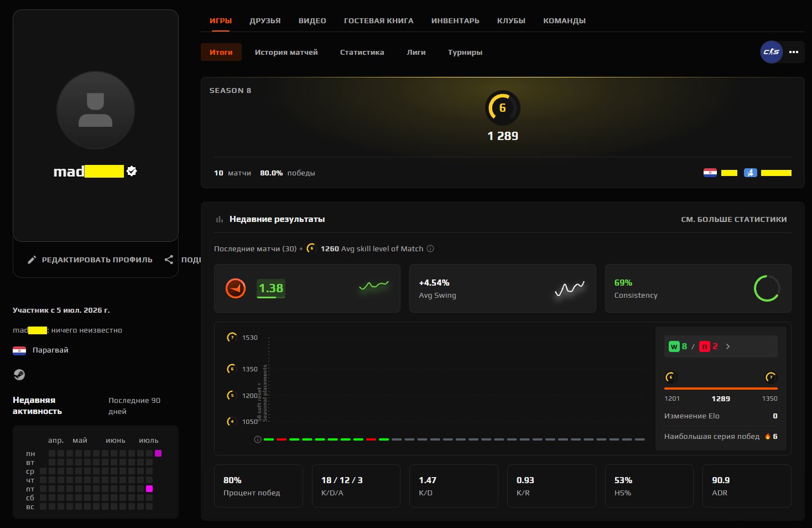This screenshot has width=812, height=528.
Task: Open the 69% Consistency card
Action: [698, 288]
